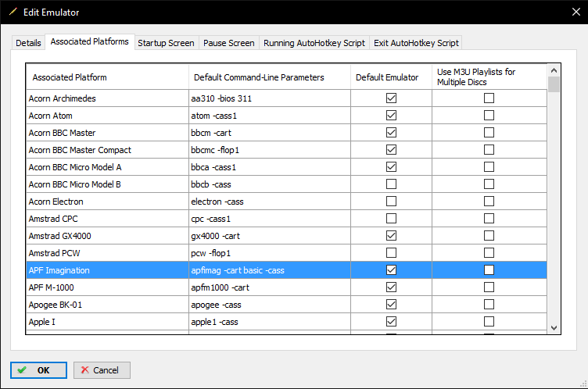
Task: Check M3U Playlists for Acorn Electron
Action: [489, 202]
